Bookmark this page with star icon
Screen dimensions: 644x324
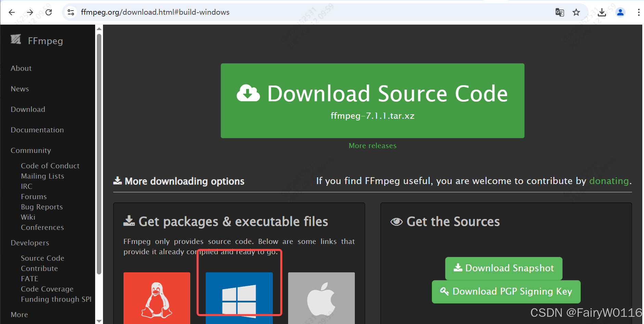coord(576,12)
